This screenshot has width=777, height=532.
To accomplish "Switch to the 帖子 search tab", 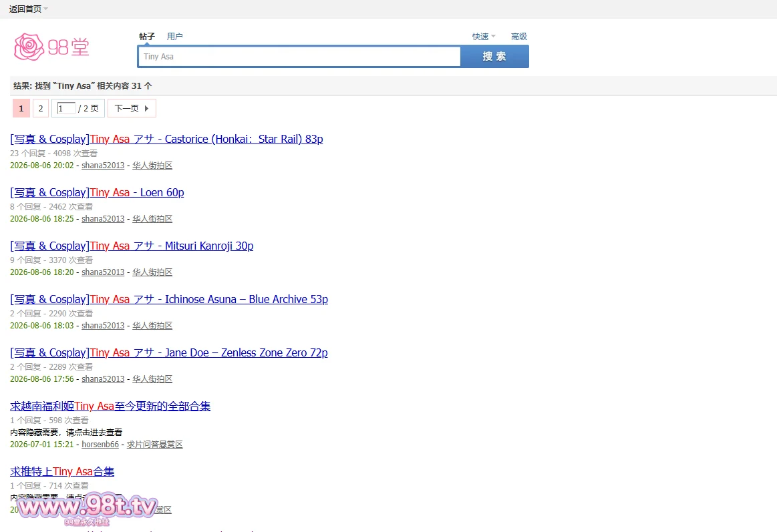I will 147,36.
